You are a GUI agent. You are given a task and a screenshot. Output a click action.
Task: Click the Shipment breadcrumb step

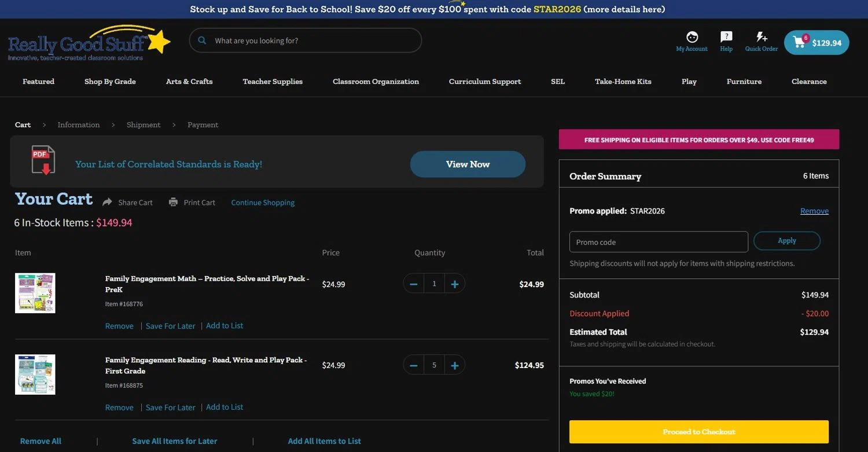pyautogui.click(x=144, y=124)
